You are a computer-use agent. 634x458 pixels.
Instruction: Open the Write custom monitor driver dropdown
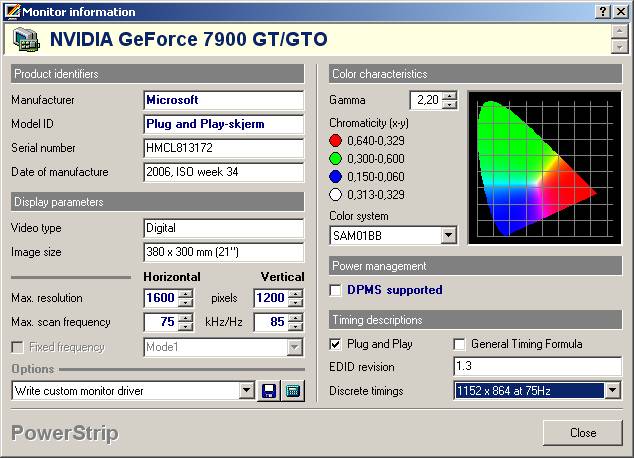click(x=246, y=390)
